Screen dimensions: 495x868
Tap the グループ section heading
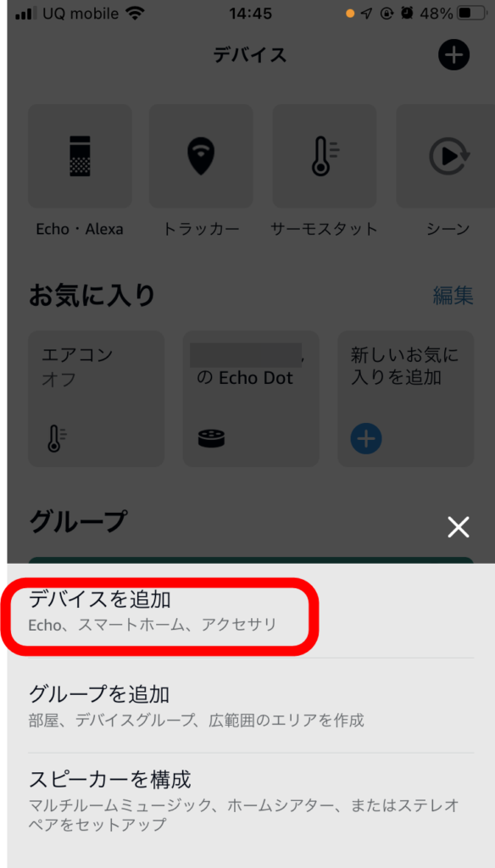[x=78, y=521]
